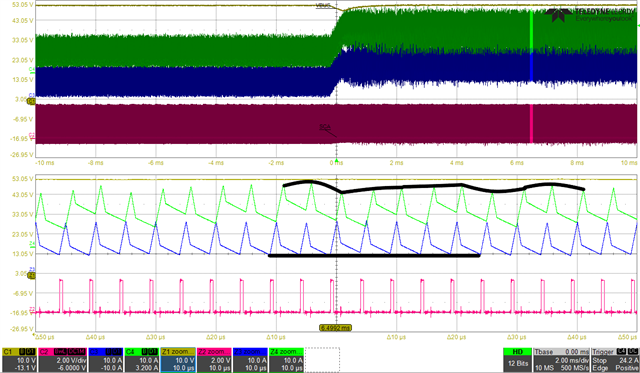Viewport: 640px width, 373px height.
Task: Click the C4 trace marker on the upper grid's left edge
Action: (x=32, y=70)
